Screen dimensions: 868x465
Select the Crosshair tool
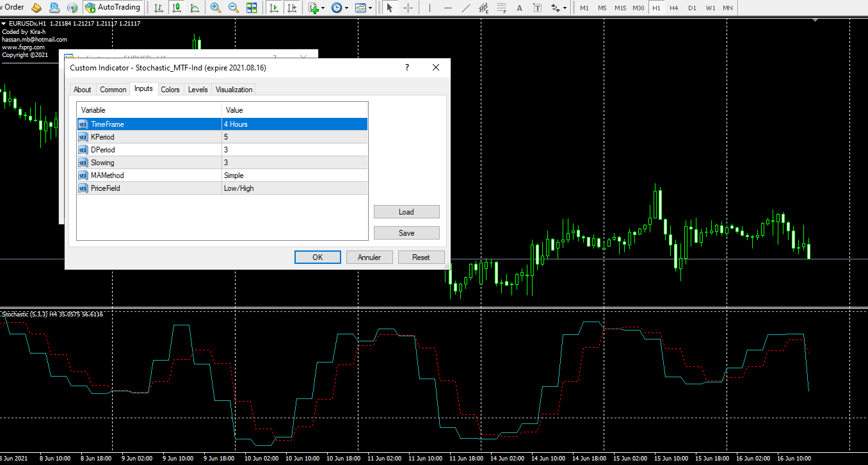[408, 8]
